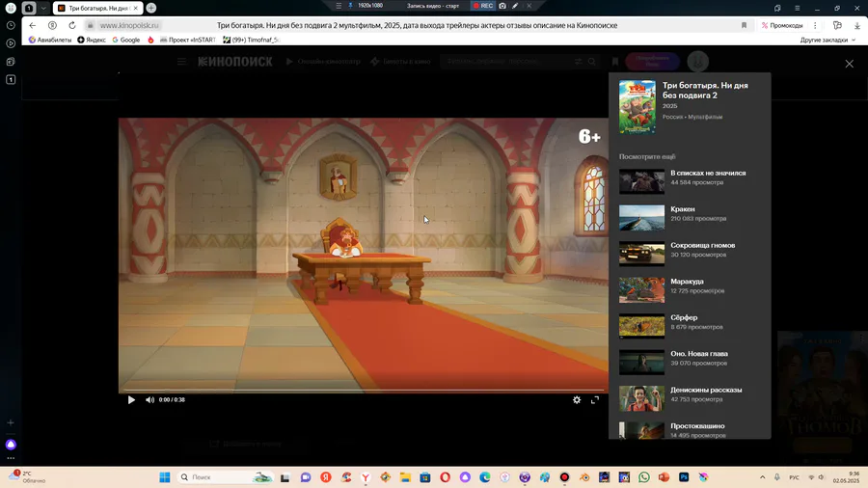Open the Alice assistant icon in the sidebar
Image resolution: width=868 pixels, height=488 pixels.
click(x=11, y=445)
